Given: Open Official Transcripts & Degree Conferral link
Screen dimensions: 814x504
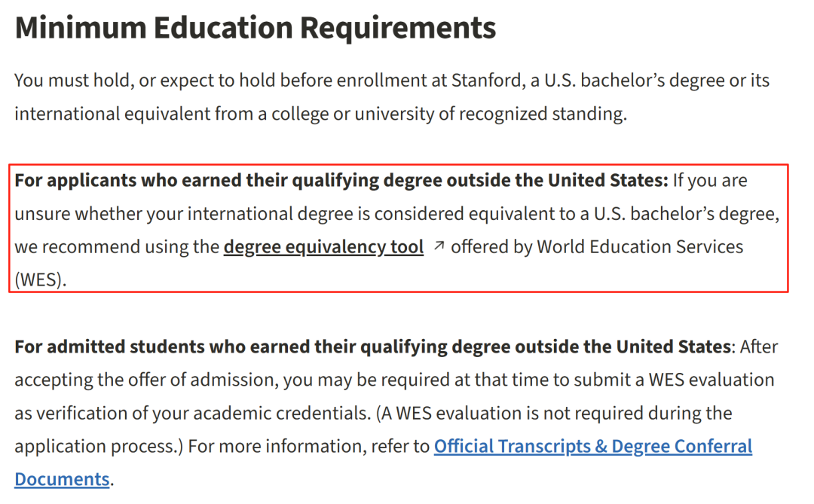Looking at the screenshot, I should [x=593, y=447].
